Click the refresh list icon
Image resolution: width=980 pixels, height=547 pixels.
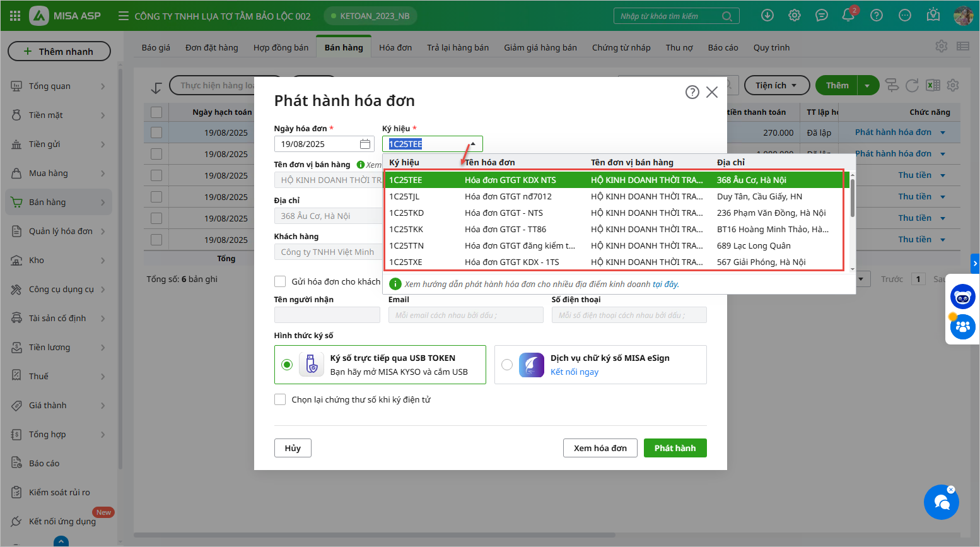pyautogui.click(x=912, y=85)
